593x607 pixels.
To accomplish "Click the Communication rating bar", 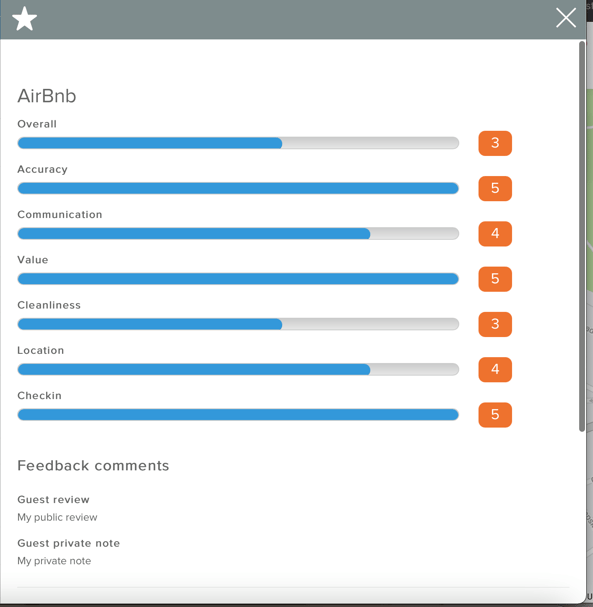I will coord(238,233).
